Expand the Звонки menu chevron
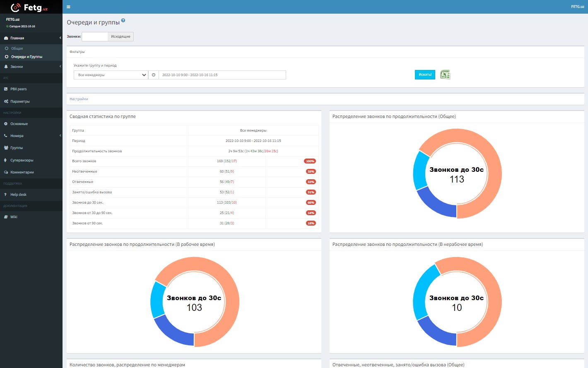The image size is (588, 368). (60, 67)
